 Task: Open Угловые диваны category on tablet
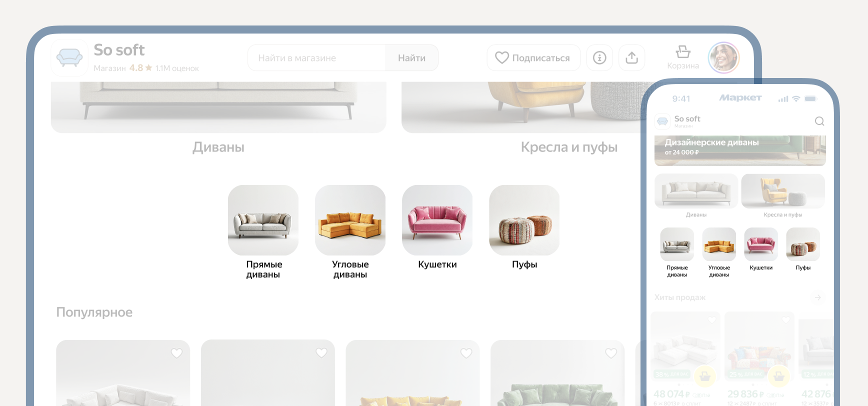350,232
